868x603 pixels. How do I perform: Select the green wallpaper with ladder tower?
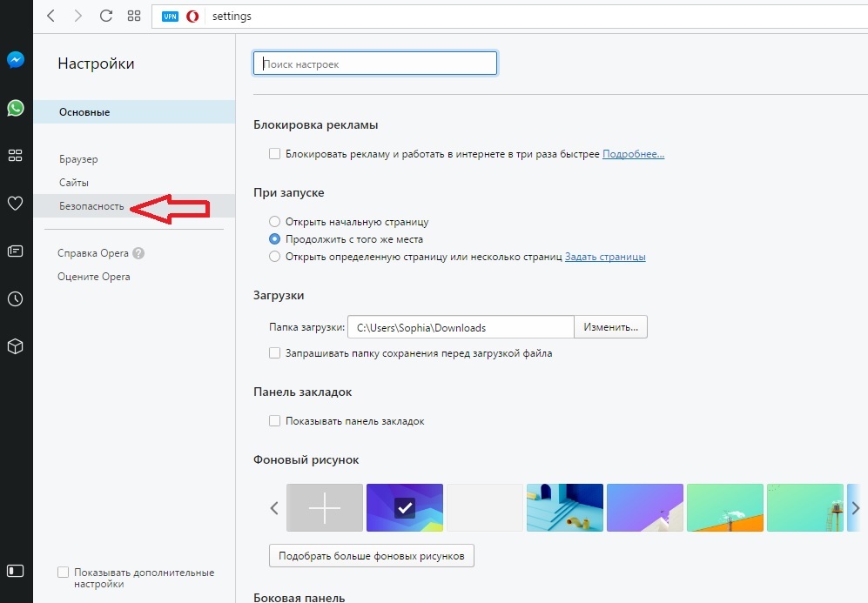[x=805, y=508]
